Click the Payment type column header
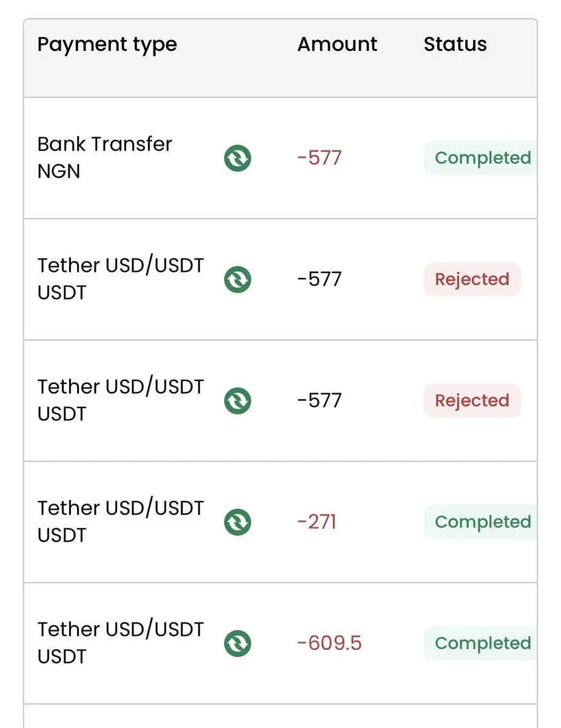Viewport: 561px width, 728px height. point(107,44)
